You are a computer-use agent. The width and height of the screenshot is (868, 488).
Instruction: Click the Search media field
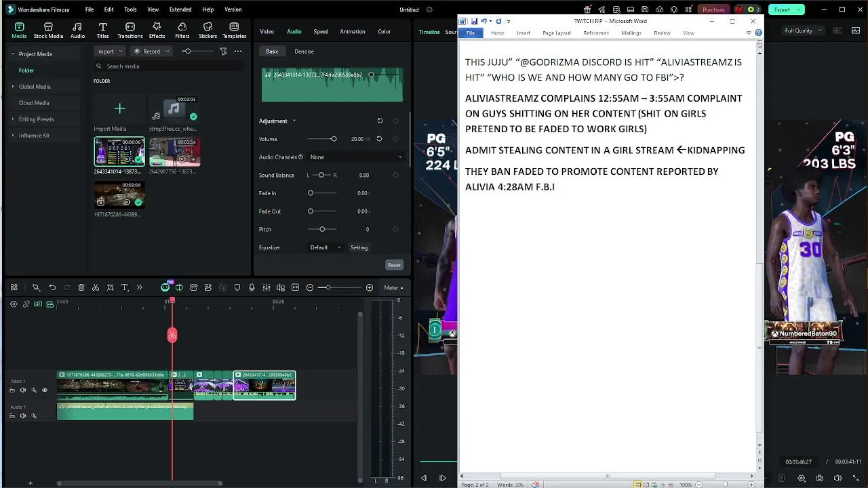[x=168, y=66]
